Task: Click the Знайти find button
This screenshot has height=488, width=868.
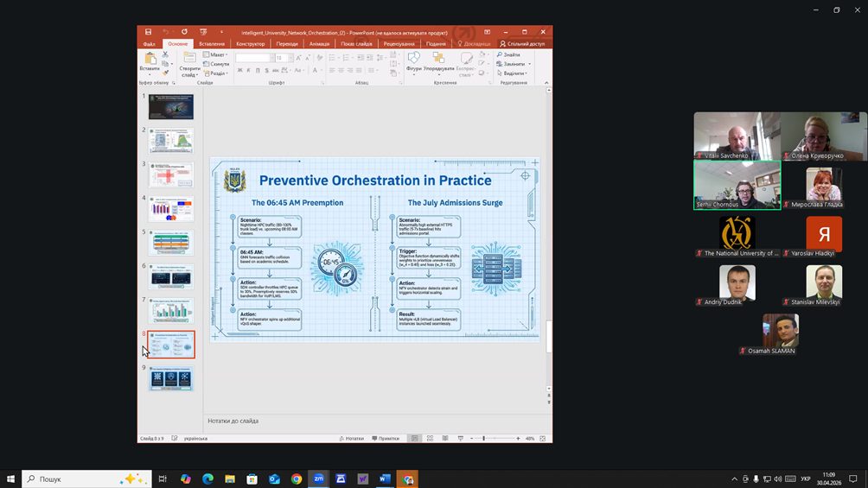Action: click(508, 54)
